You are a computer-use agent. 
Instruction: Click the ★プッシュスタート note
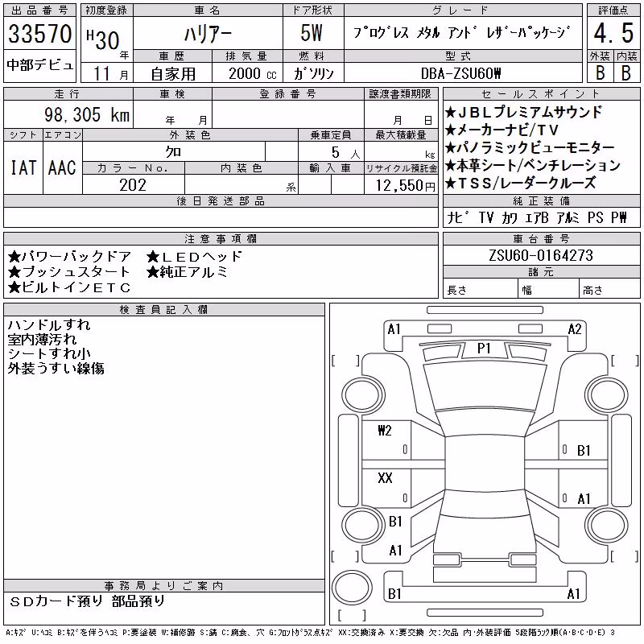[x=69, y=272]
